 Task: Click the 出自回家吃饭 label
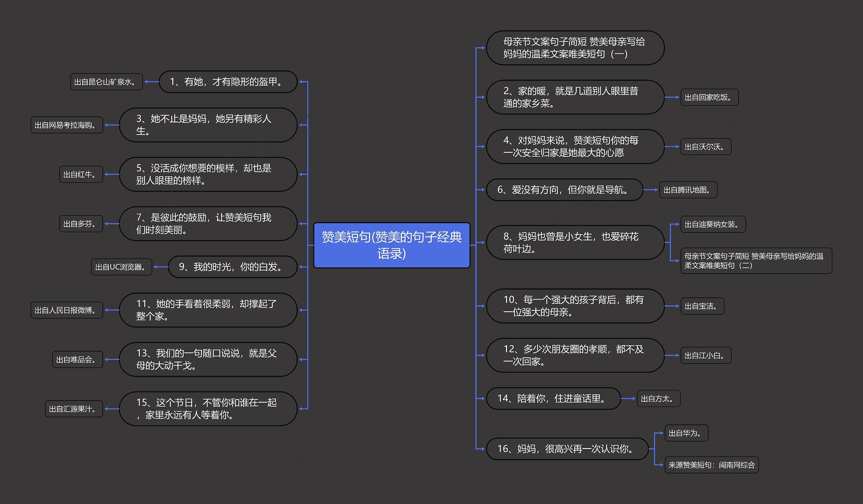pos(709,97)
